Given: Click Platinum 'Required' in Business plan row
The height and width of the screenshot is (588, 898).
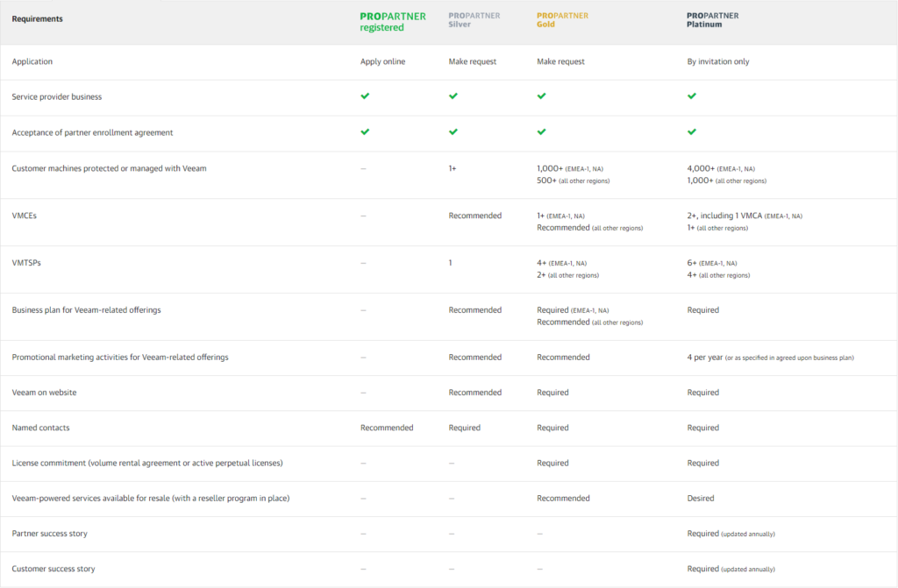Looking at the screenshot, I should (x=702, y=309).
